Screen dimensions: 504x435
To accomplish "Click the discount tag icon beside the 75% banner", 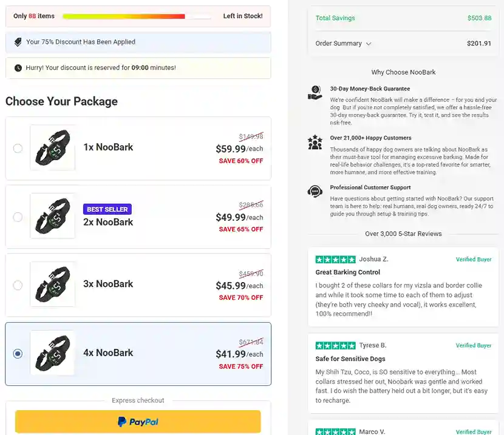I will click(x=16, y=41).
